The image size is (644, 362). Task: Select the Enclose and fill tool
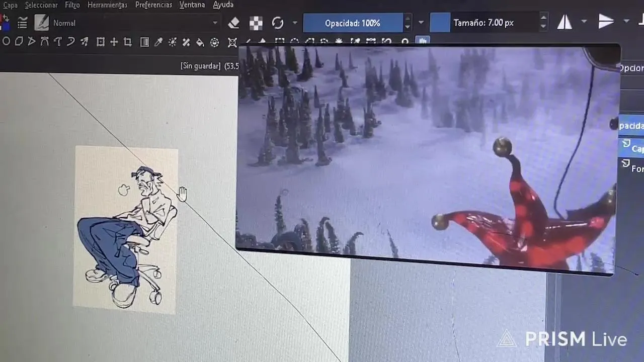point(215,42)
